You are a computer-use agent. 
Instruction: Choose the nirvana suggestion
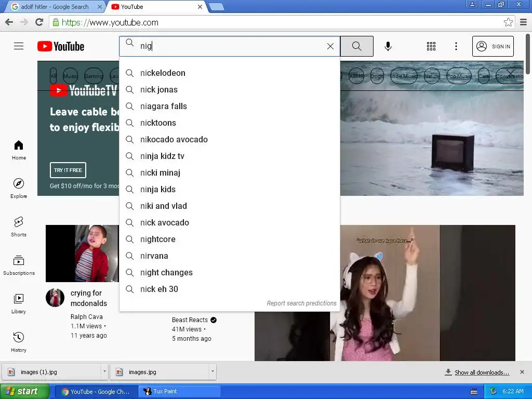229,256
